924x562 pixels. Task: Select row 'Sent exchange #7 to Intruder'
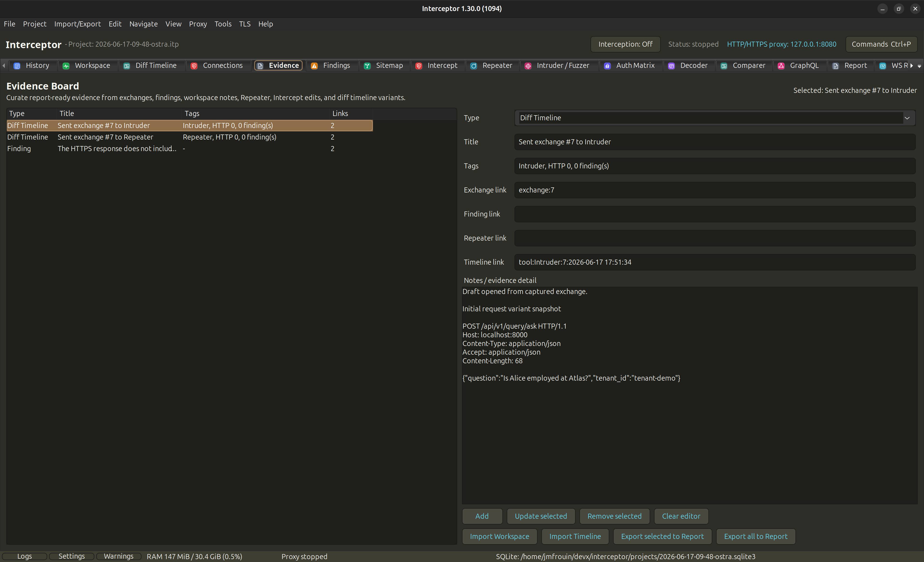click(190, 126)
